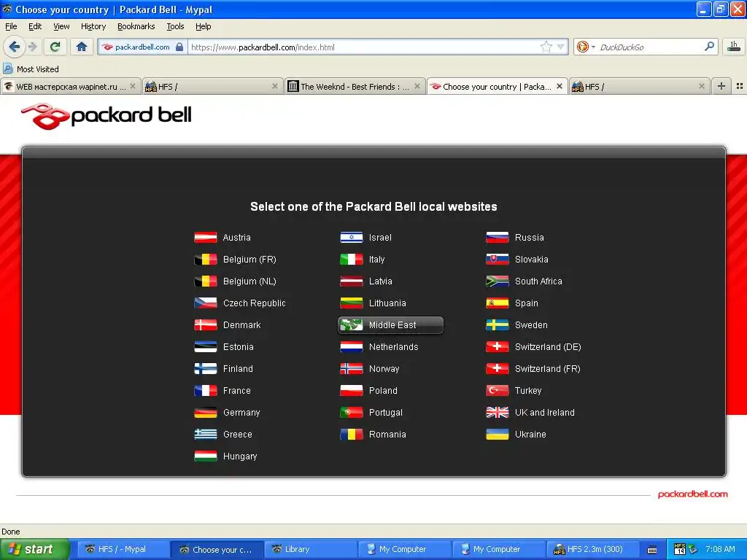747x560 pixels.
Task: Pick the Finland flag icon
Action: (205, 368)
